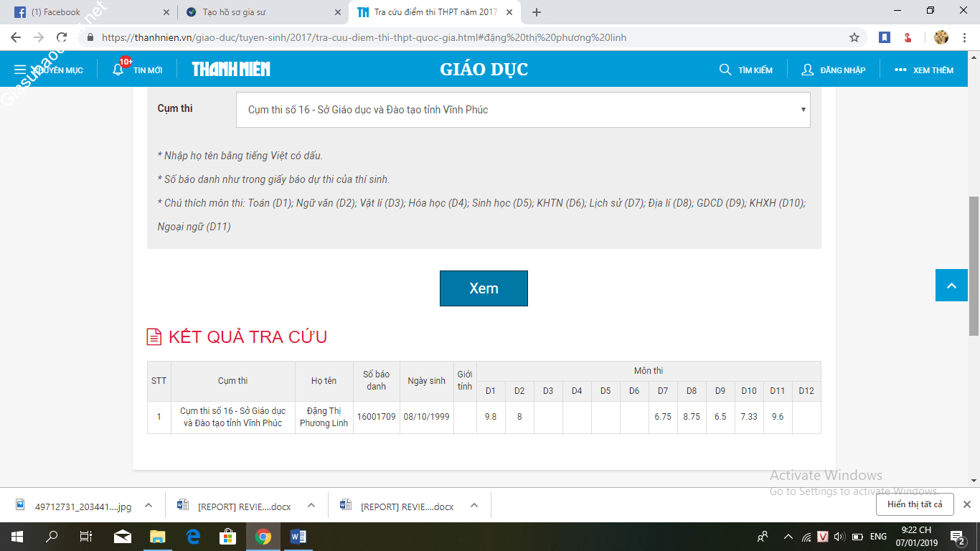Switch to the Facebook tab
980x551 pixels.
86,12
